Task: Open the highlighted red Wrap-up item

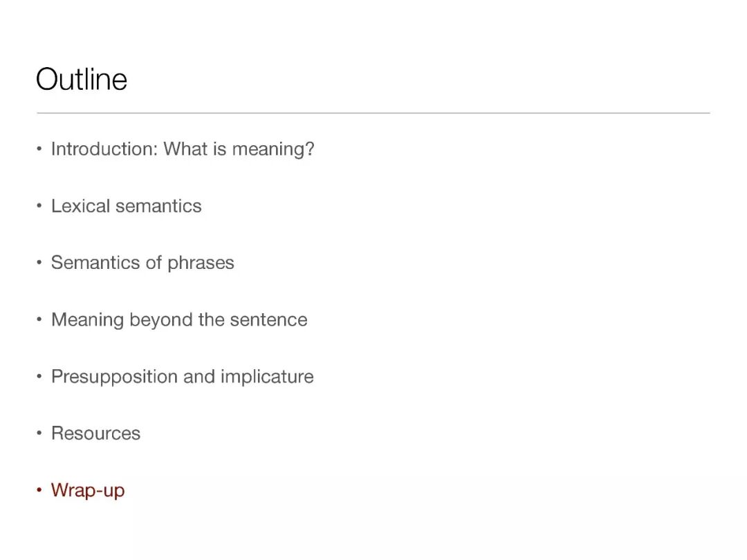Action: coord(88,490)
